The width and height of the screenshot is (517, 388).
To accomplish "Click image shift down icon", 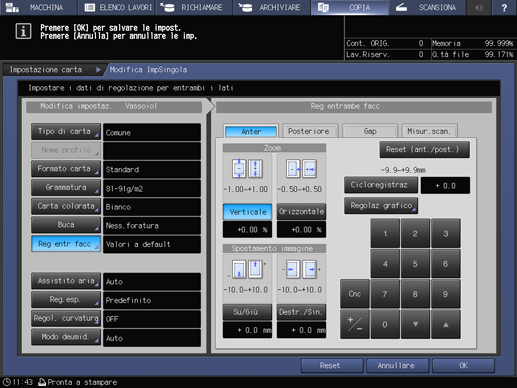I will coord(239,269).
